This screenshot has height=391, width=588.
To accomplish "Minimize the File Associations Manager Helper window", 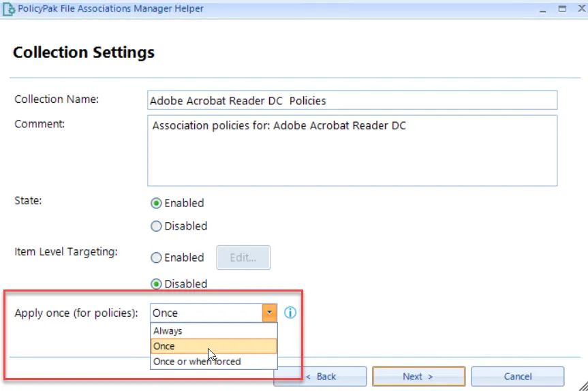I will pos(542,10).
